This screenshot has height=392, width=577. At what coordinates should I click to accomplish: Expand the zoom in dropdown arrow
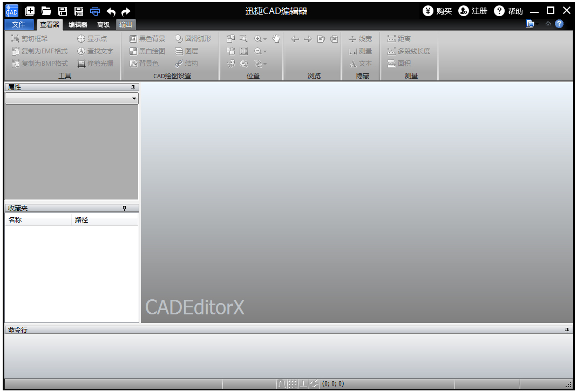(x=265, y=39)
